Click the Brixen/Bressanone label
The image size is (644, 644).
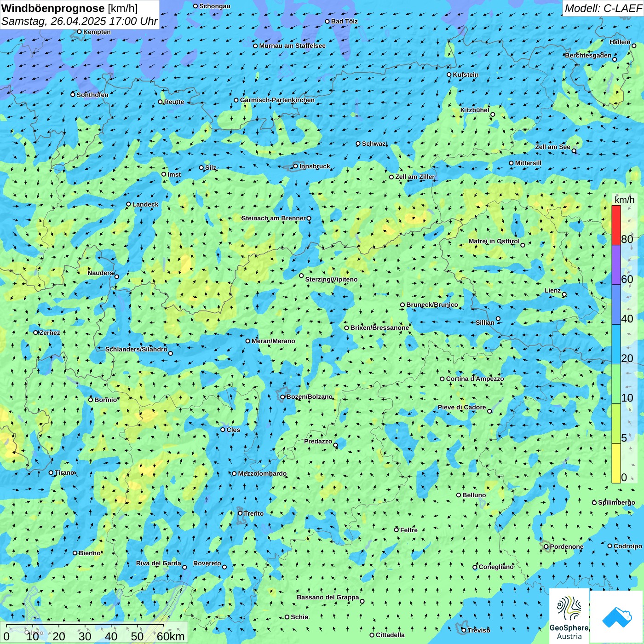tap(379, 328)
